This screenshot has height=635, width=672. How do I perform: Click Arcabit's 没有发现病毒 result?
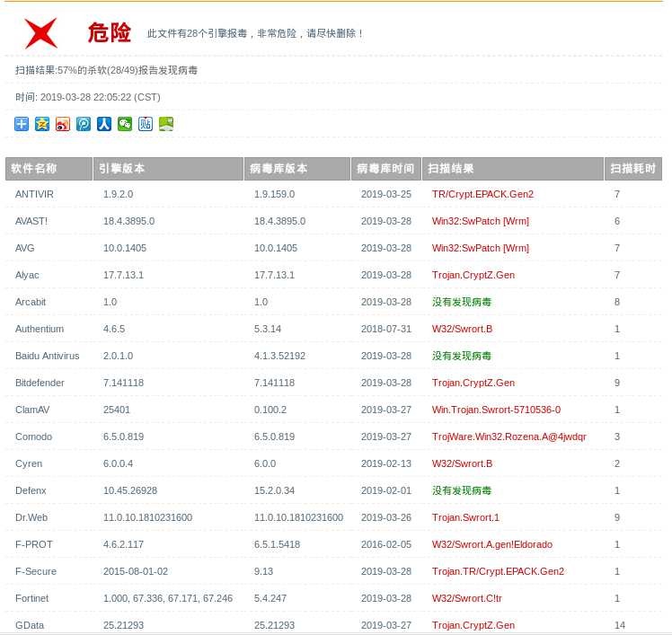click(x=462, y=302)
